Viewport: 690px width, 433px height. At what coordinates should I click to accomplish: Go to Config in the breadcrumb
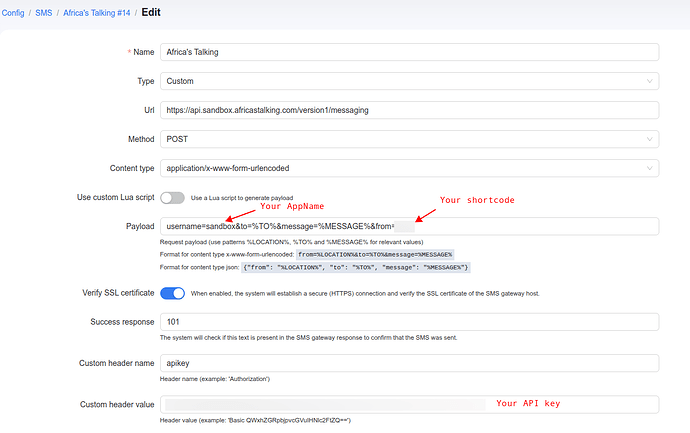(x=13, y=12)
